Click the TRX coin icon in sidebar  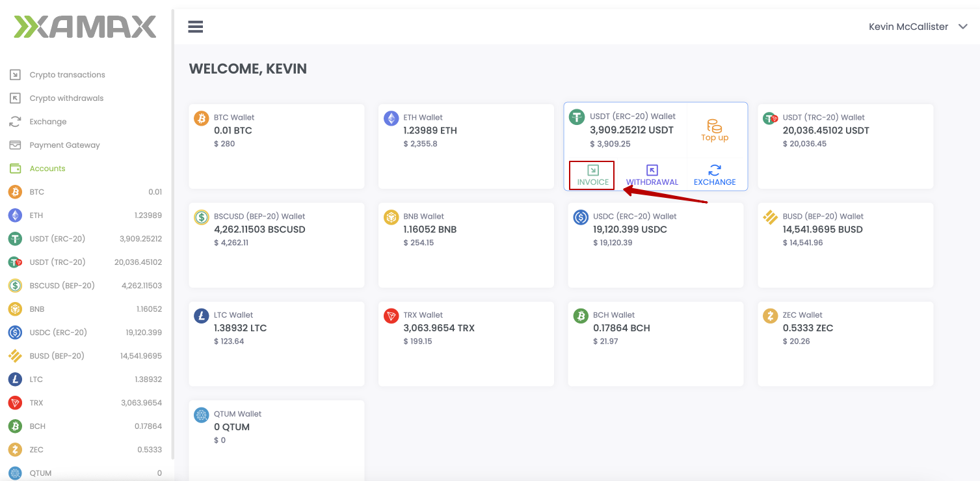coord(15,403)
